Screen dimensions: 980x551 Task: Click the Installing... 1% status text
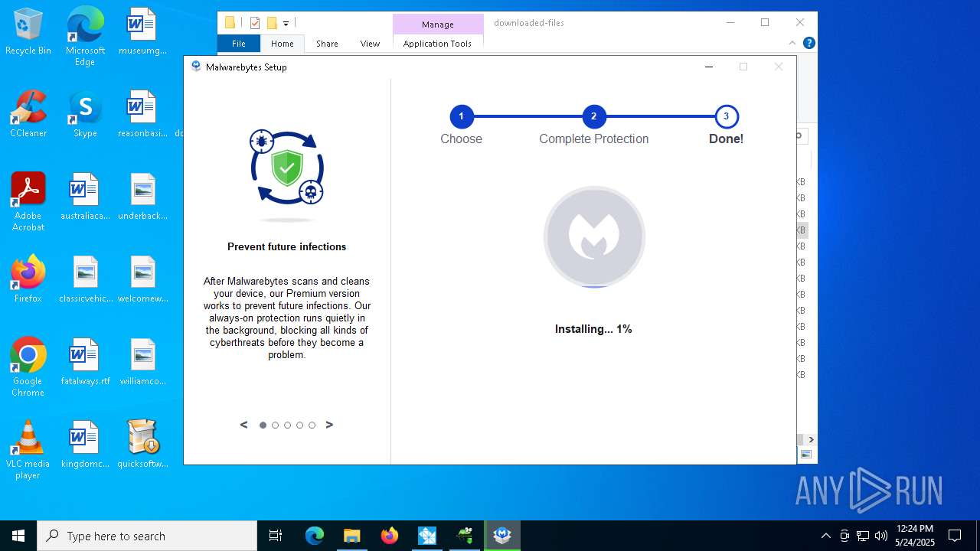593,329
